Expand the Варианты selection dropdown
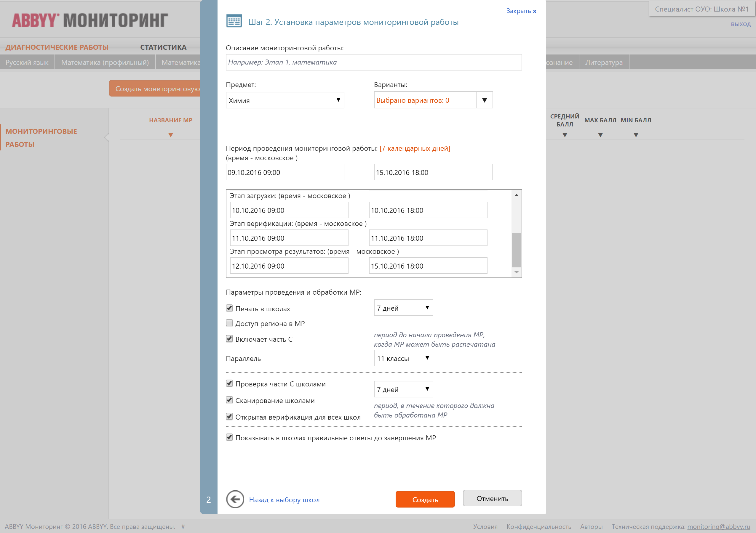The height and width of the screenshot is (533, 756). point(484,100)
